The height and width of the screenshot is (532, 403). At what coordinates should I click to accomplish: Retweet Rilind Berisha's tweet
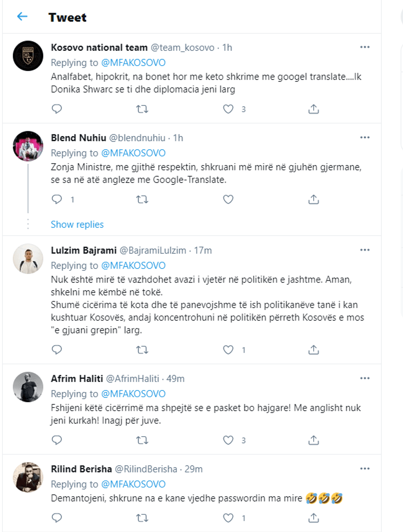coord(142,518)
